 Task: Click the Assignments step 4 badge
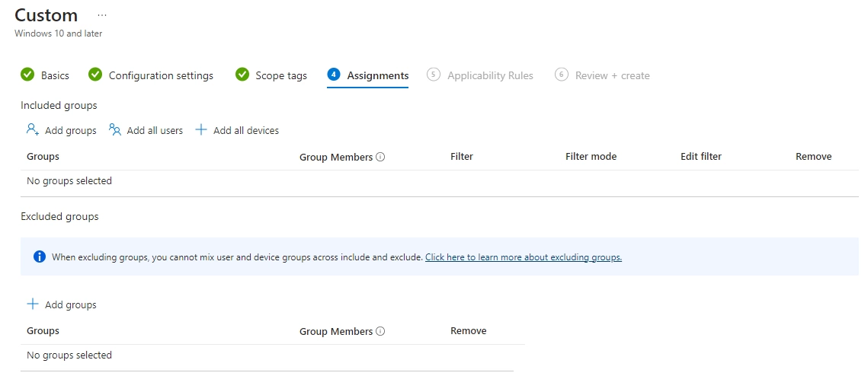(333, 75)
